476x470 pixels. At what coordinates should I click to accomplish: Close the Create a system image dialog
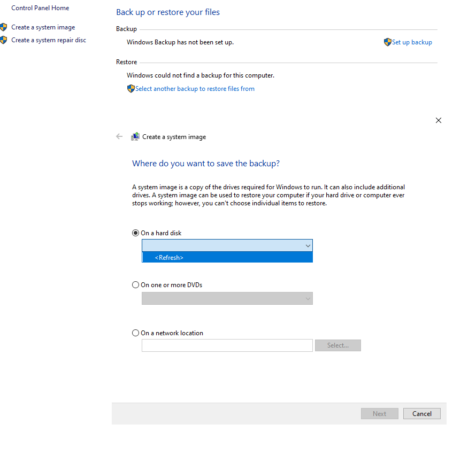click(439, 120)
